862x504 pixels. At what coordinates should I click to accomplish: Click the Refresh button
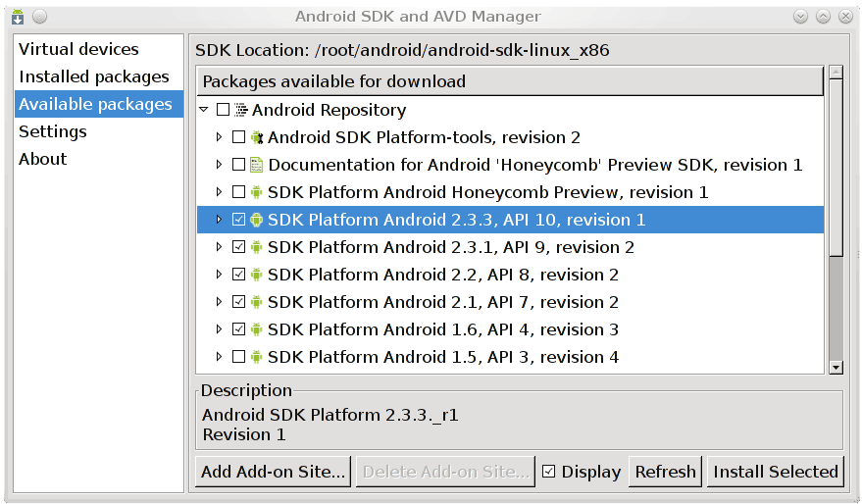[x=665, y=472]
